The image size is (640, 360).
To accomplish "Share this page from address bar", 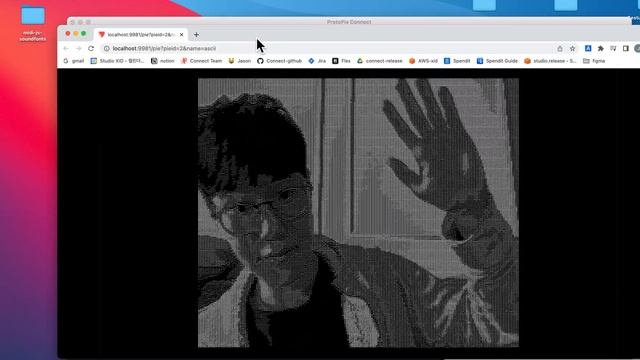I will 560,49.
